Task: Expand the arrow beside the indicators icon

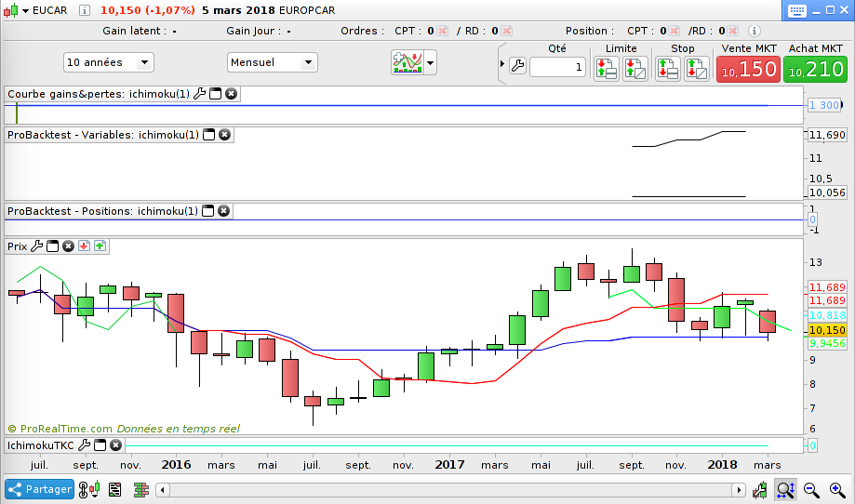Action: pyautogui.click(x=430, y=62)
